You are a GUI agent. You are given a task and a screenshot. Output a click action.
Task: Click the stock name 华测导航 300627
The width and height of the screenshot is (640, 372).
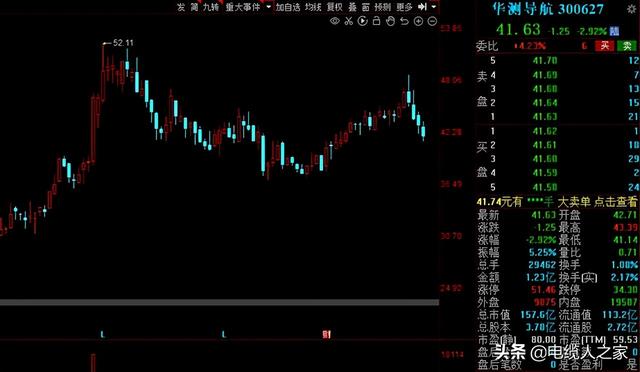pyautogui.click(x=548, y=9)
